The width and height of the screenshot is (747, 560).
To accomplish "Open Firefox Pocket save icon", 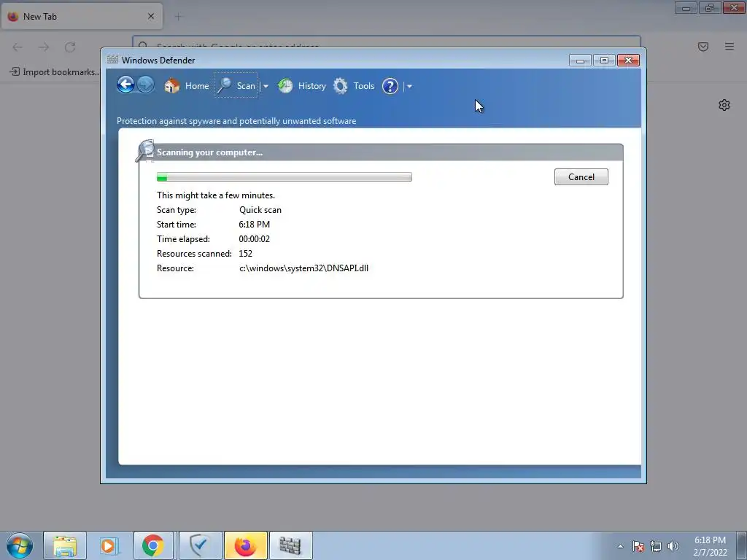I will pyautogui.click(x=703, y=47).
